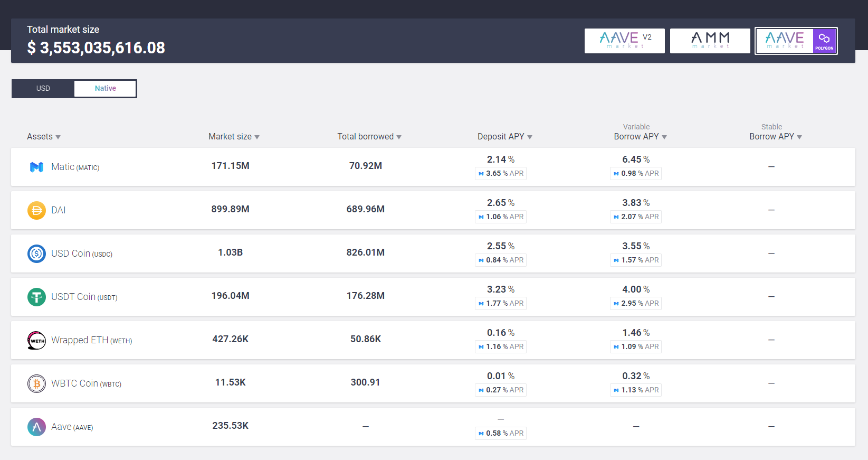
Task: Click the Wrapped ETH icon
Action: click(x=36, y=340)
